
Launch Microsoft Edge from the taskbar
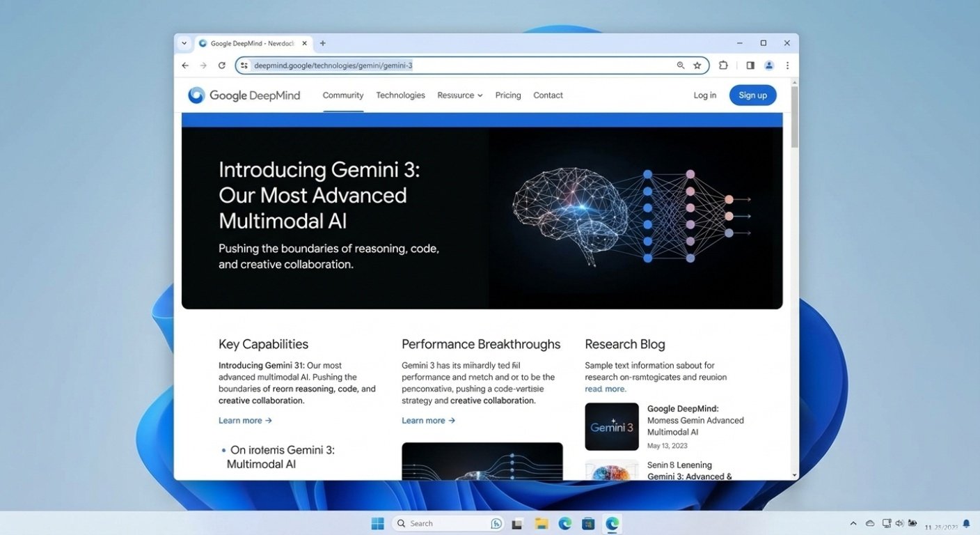(x=564, y=523)
